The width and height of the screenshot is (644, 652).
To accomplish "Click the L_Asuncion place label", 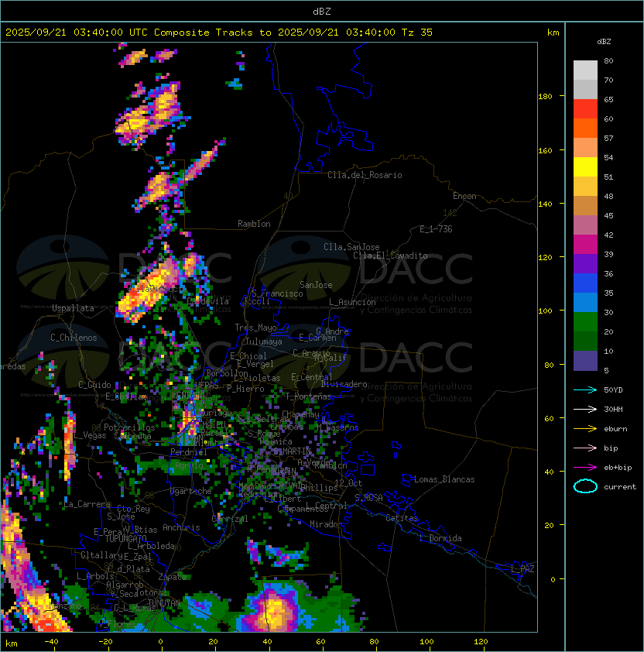I will (x=352, y=302).
